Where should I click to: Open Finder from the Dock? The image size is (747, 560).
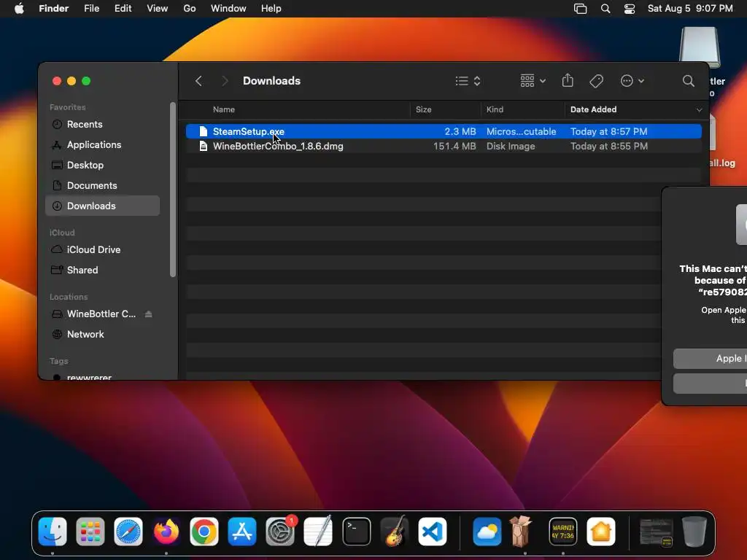53,532
